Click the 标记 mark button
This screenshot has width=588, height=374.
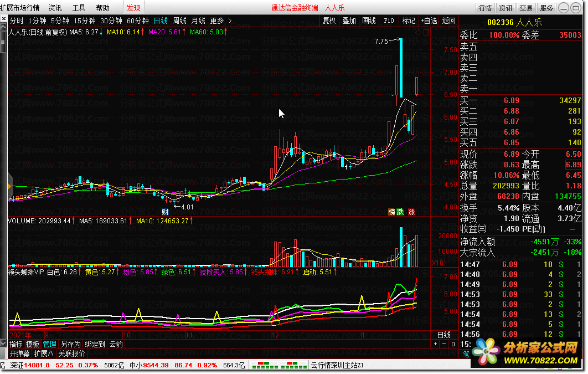(x=409, y=21)
